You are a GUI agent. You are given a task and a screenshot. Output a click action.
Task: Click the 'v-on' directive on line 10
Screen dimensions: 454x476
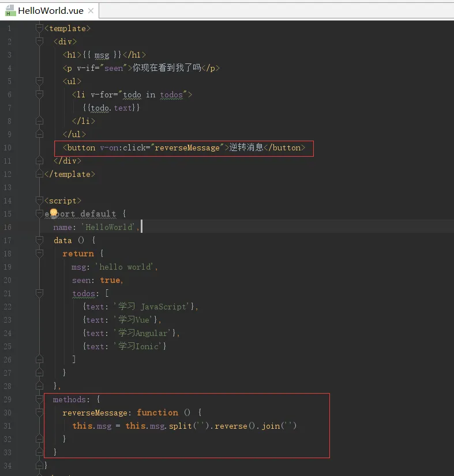pyautogui.click(x=110, y=148)
